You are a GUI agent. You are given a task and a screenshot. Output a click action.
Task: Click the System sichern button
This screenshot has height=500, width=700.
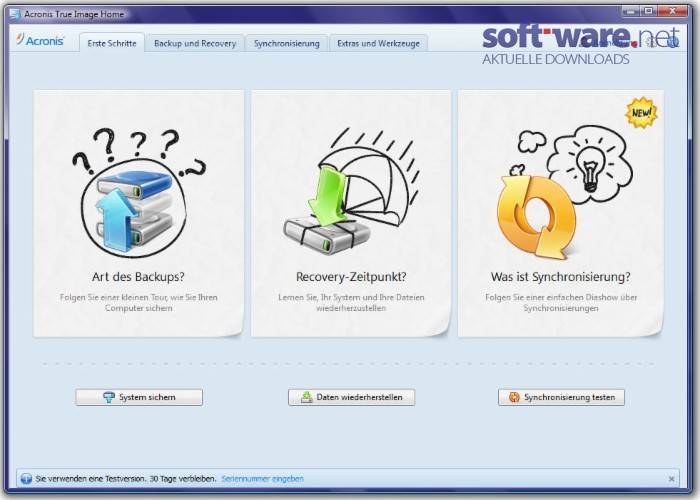pos(139,397)
